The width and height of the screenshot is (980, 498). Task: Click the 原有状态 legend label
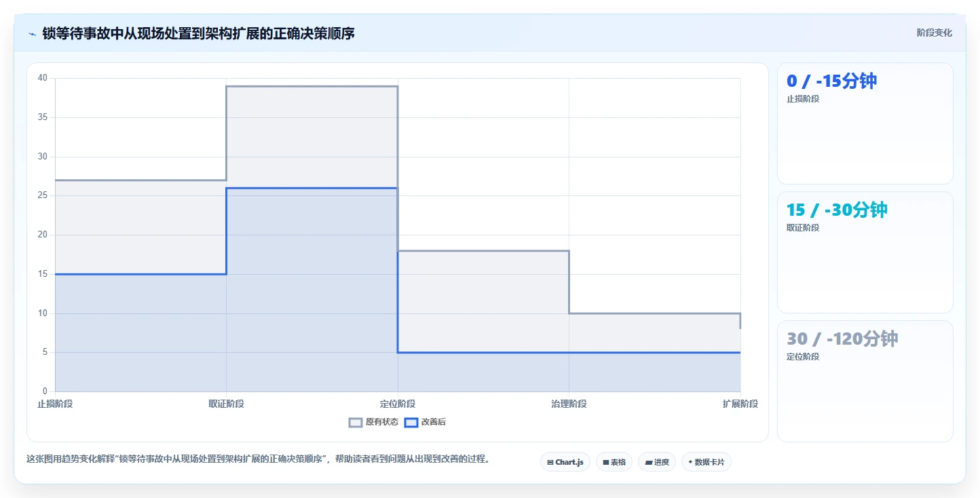click(382, 422)
